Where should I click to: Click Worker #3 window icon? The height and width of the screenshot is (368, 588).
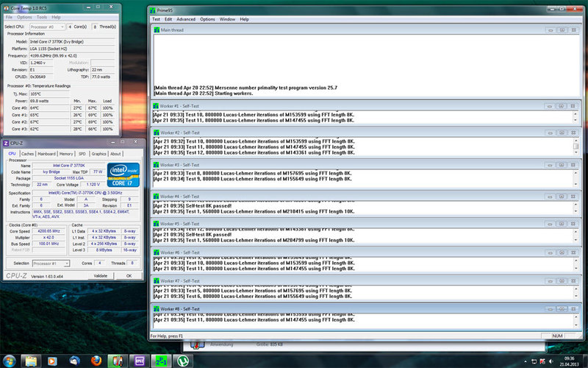tap(156, 165)
